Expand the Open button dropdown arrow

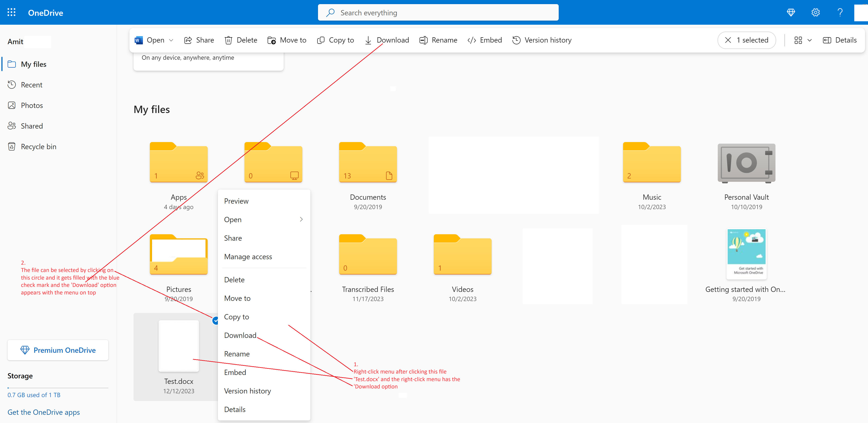[x=171, y=40]
